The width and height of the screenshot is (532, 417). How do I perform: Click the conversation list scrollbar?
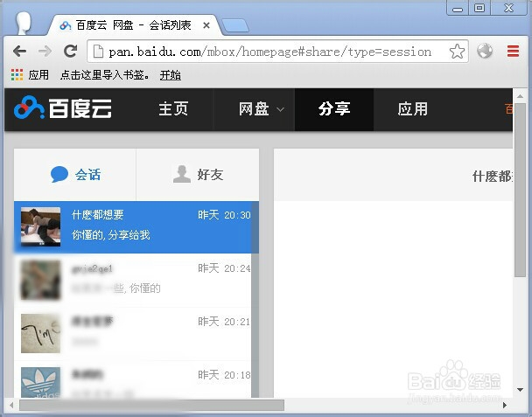pos(255,299)
